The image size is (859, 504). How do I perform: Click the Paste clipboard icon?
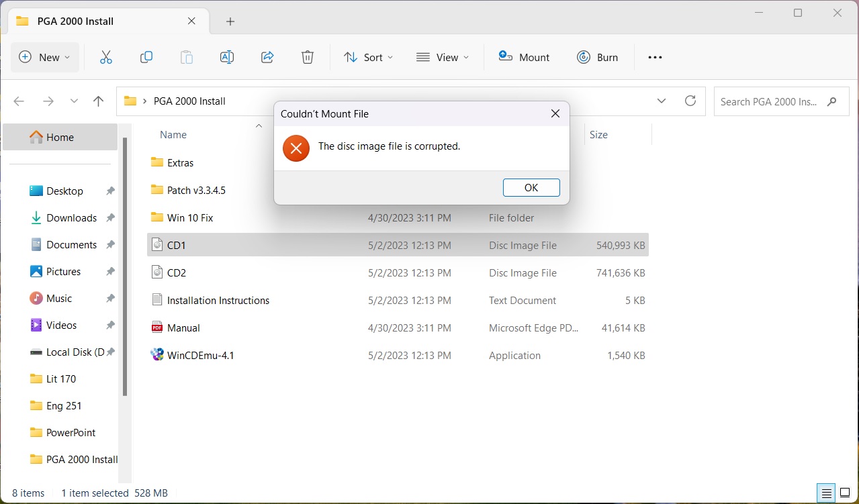[187, 57]
